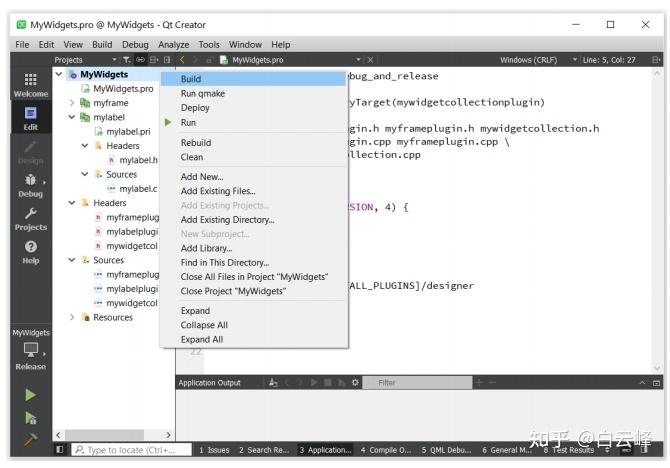Viewport: 670px width, 468px height.
Task: Click the Application Output Filter field
Action: pos(417,383)
